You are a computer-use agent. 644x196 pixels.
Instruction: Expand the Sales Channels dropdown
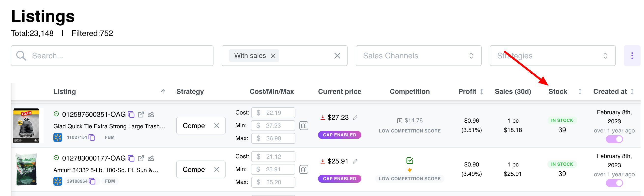[x=418, y=56]
